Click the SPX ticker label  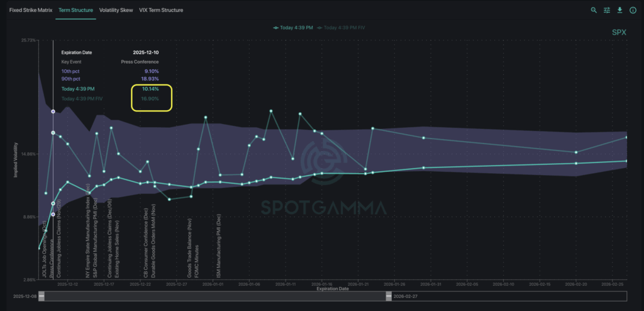pyautogui.click(x=619, y=32)
